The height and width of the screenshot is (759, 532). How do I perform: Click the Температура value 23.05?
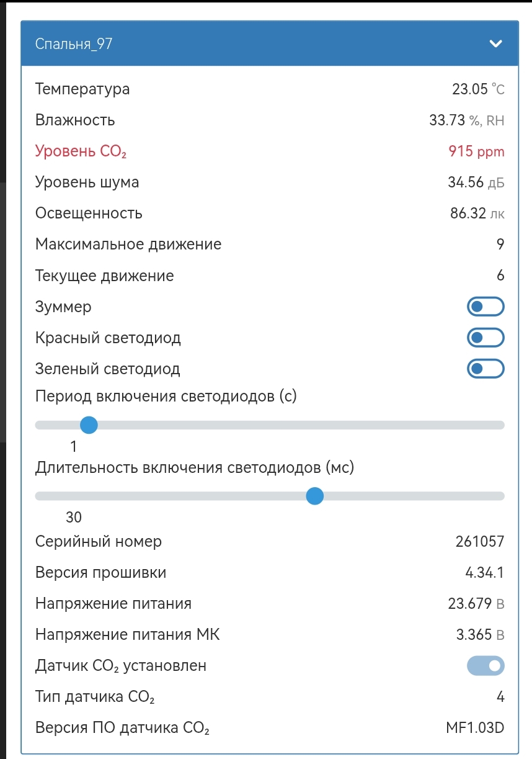(470, 89)
